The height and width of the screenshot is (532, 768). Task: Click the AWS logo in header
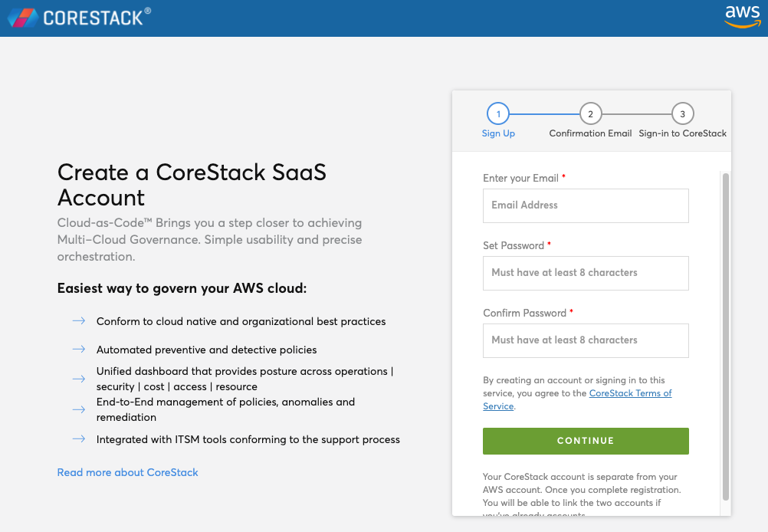(x=743, y=17)
